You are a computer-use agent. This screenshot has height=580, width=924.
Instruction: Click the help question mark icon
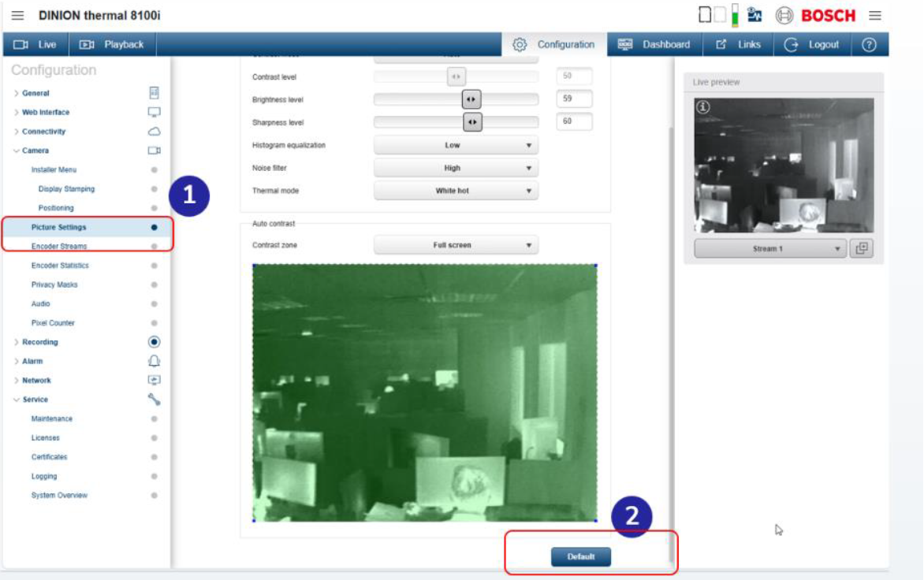870,45
